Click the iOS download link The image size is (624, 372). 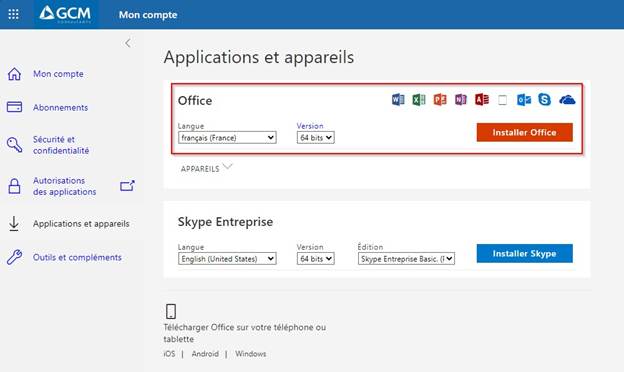coord(169,354)
